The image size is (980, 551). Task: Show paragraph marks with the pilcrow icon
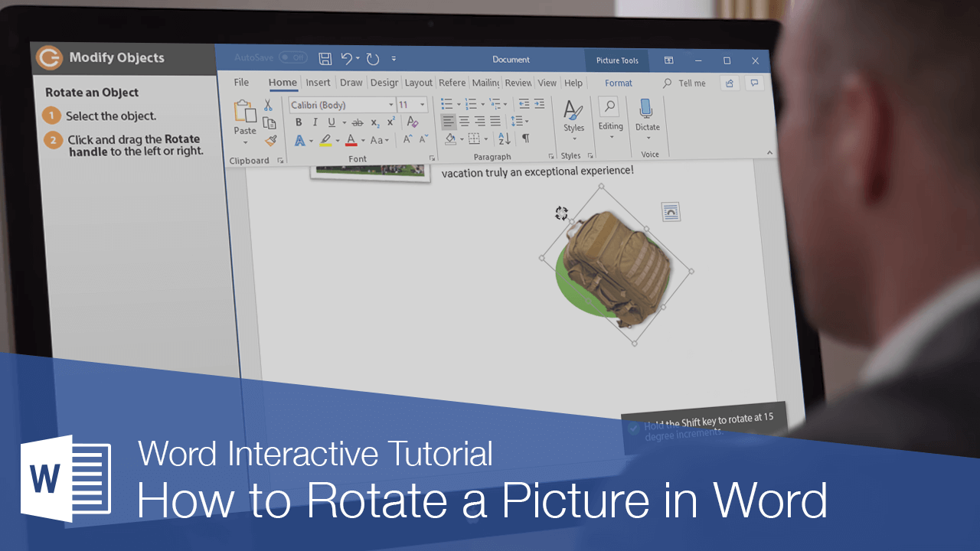tap(526, 139)
